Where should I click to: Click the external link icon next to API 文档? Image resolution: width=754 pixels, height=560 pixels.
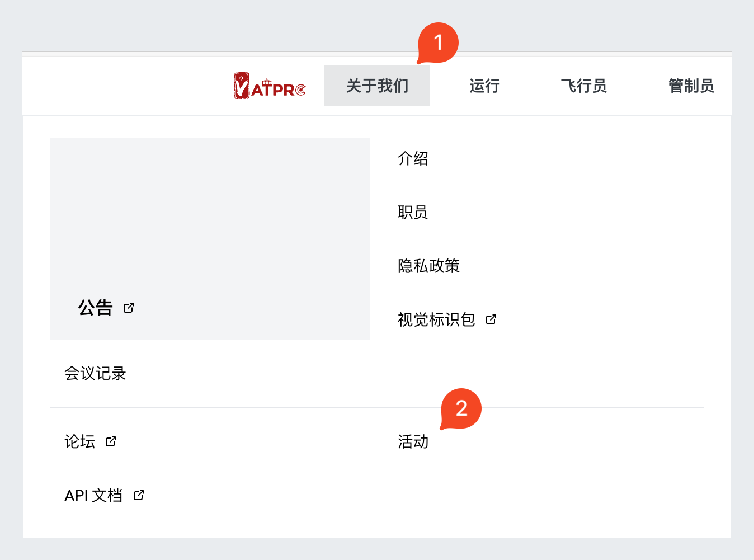click(139, 495)
